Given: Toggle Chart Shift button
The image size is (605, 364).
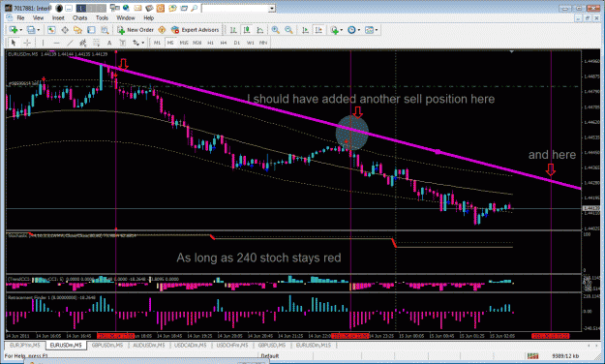Looking at the screenshot, I should [x=318, y=30].
